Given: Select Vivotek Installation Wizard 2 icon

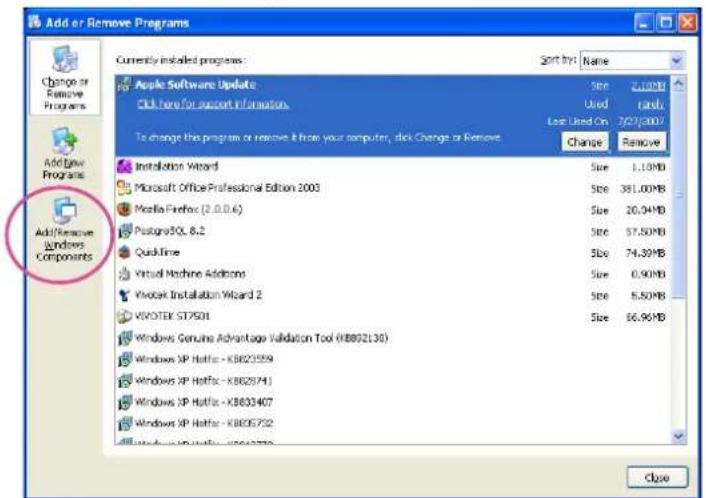Looking at the screenshot, I should point(124,295).
